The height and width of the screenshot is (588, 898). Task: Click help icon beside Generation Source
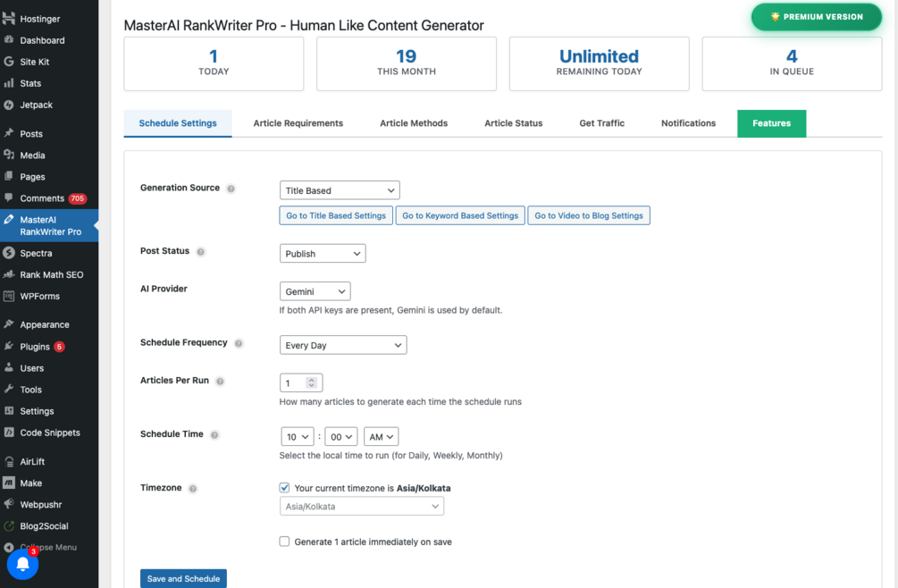click(x=231, y=189)
